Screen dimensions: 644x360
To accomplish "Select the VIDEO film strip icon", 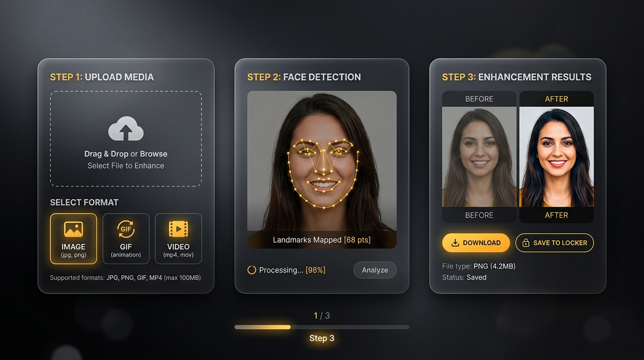I will point(178,229).
